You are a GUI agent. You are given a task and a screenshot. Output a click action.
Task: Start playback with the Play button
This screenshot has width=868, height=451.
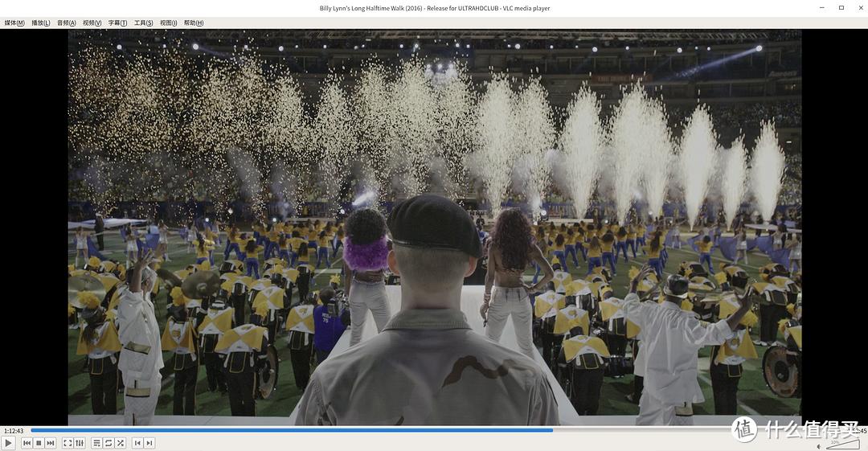point(8,443)
